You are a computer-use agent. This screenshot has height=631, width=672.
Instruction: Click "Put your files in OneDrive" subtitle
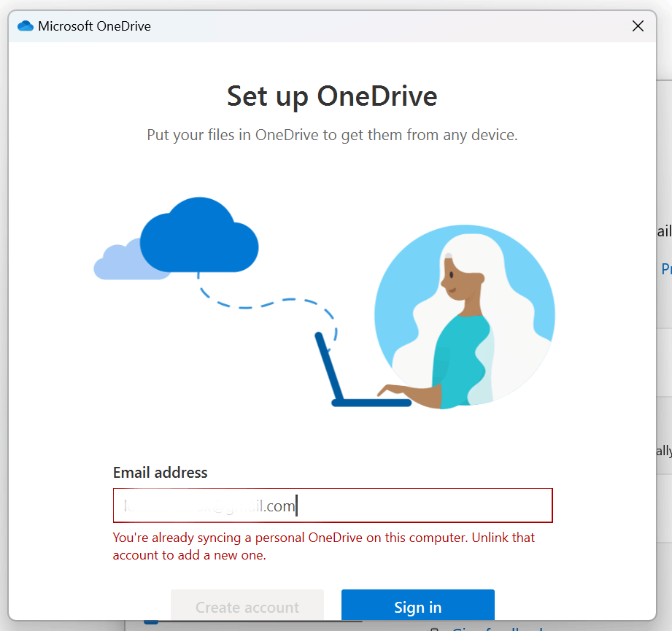[332, 135]
